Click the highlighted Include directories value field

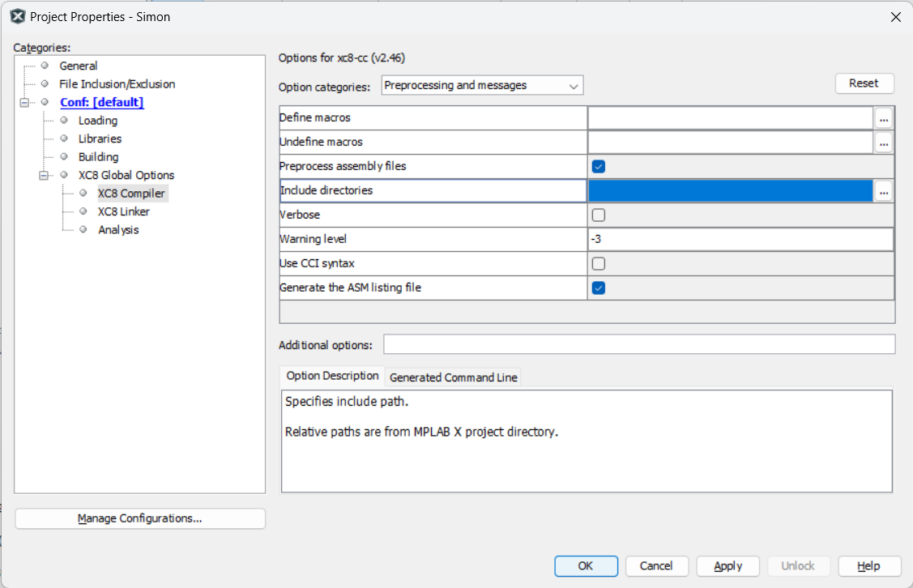point(731,191)
